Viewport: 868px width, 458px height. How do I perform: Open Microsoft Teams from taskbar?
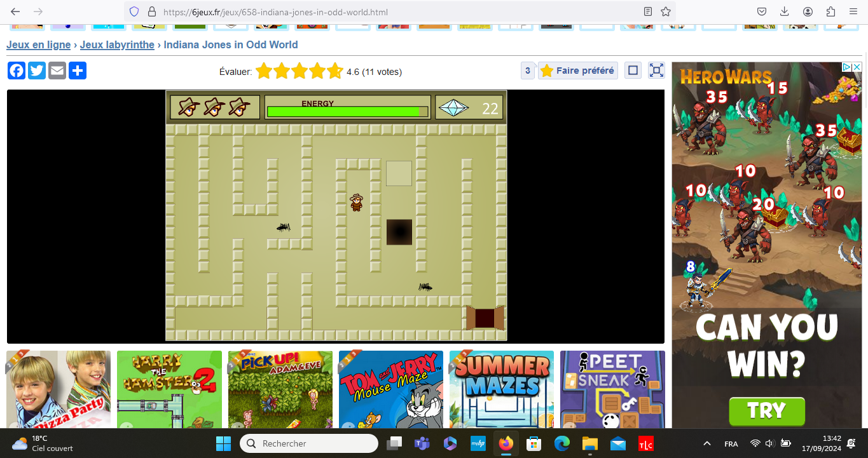422,443
